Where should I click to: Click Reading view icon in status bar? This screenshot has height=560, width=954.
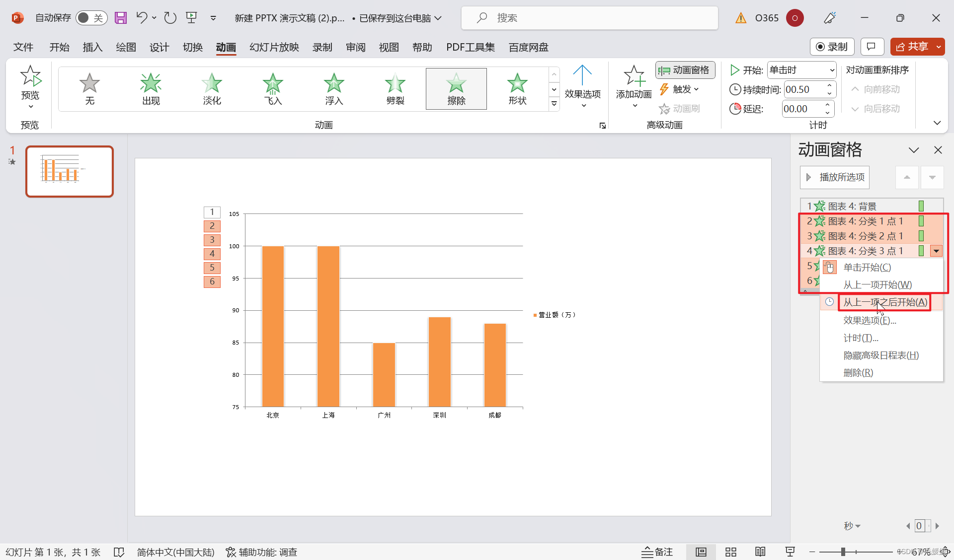(x=760, y=552)
